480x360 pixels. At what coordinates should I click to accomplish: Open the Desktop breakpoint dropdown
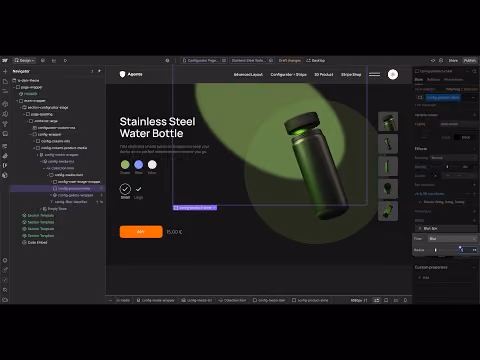[315, 60]
